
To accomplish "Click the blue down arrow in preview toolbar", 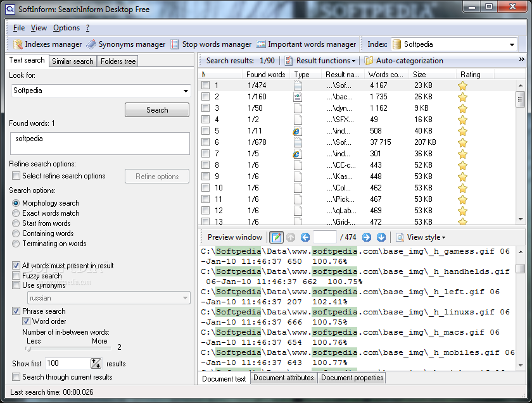I will pos(381,237).
